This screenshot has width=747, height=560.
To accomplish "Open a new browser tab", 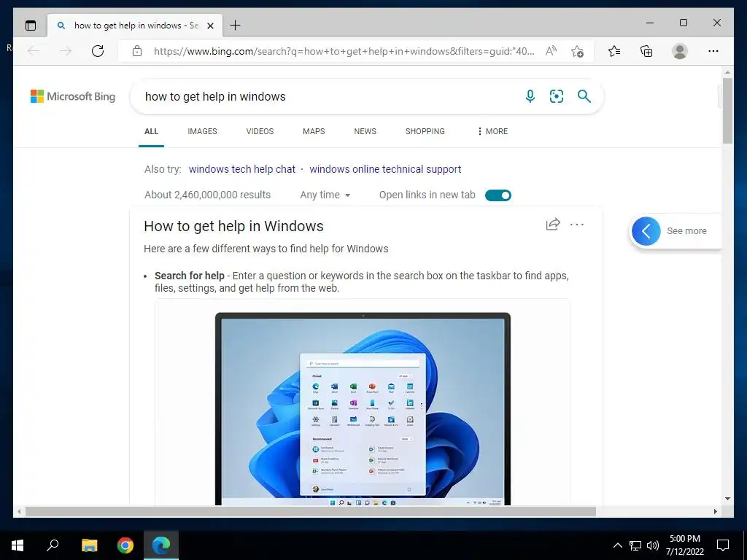I will point(236,26).
